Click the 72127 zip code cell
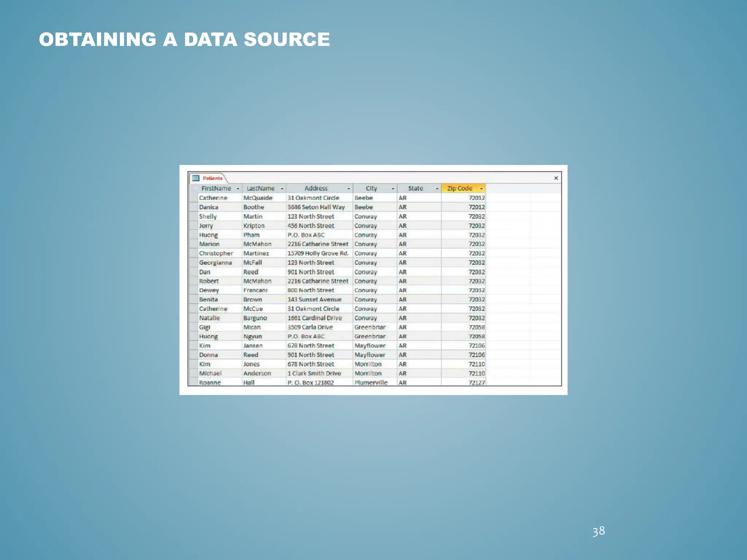 coord(476,382)
